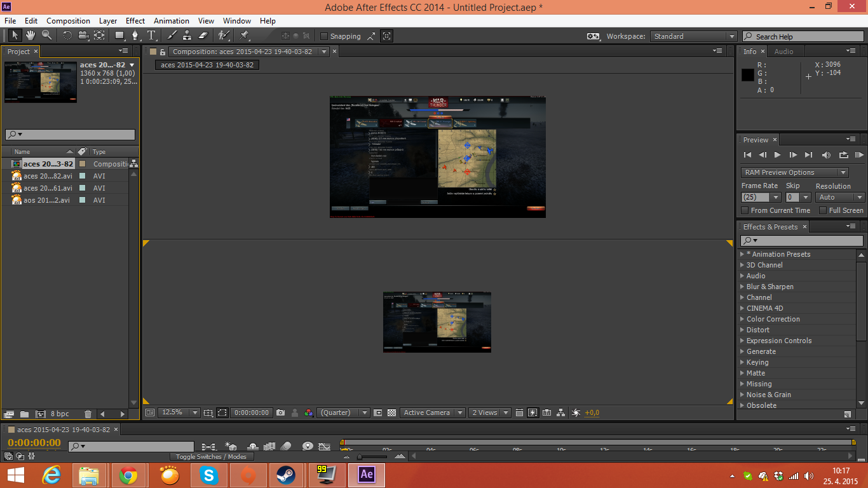Select the Eraser tool

(203, 36)
